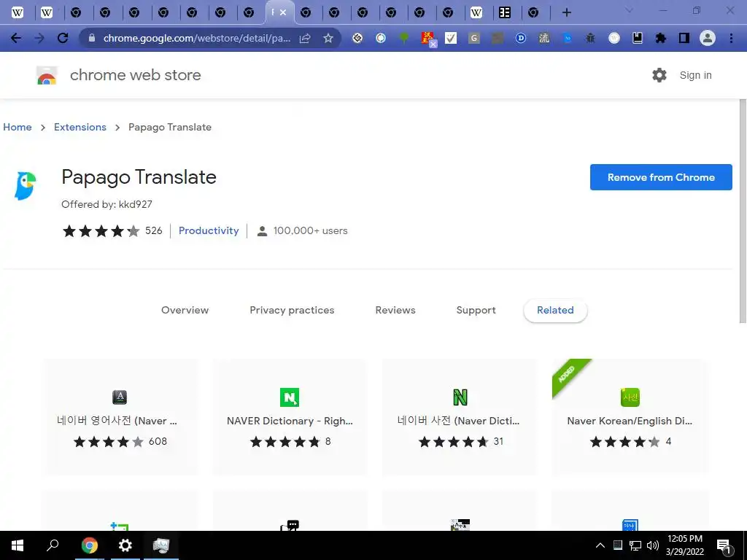Open the diamond-shaped extension icon
Image resolution: width=747 pixels, height=560 pixels.
coord(357,38)
